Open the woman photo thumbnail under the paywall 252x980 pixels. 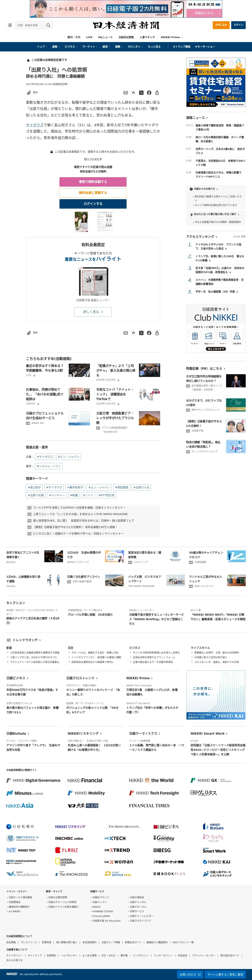coord(81,222)
